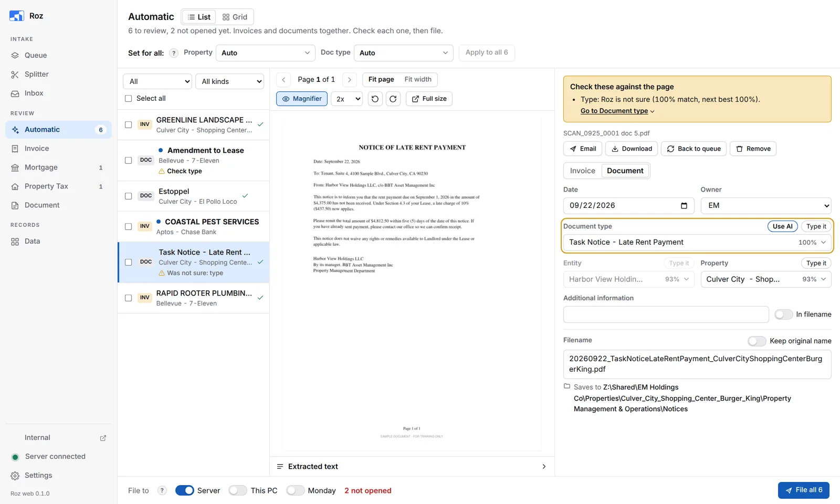Open the Document type dropdown
The height and width of the screenshot is (504, 840).
click(697, 243)
